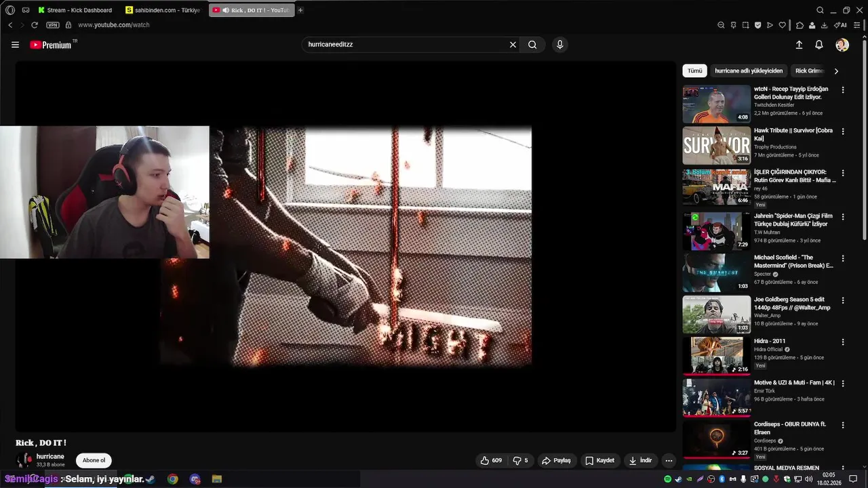This screenshot has width=868, height=488.
Task: Open the browser tab search magnifier
Action: point(820,10)
